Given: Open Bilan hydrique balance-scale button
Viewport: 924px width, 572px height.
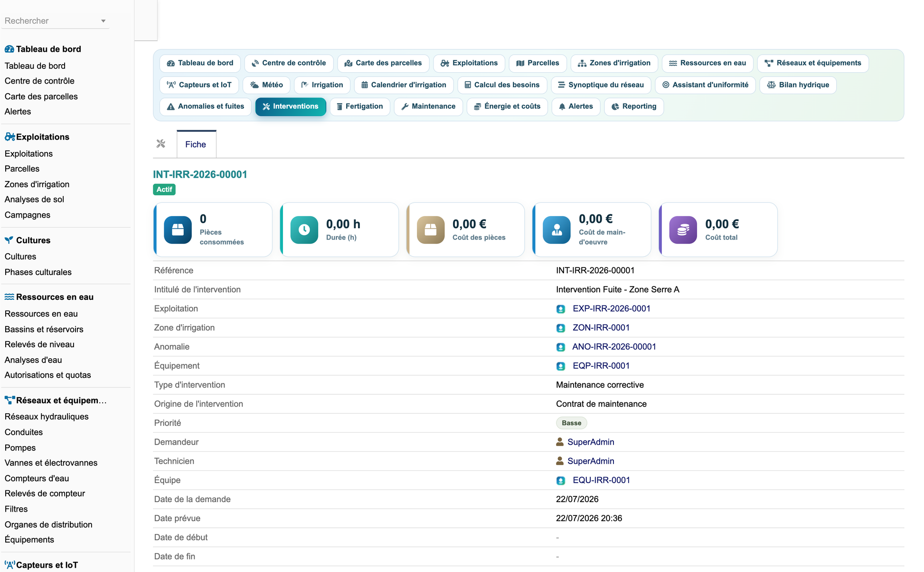Looking at the screenshot, I should pyautogui.click(x=798, y=85).
